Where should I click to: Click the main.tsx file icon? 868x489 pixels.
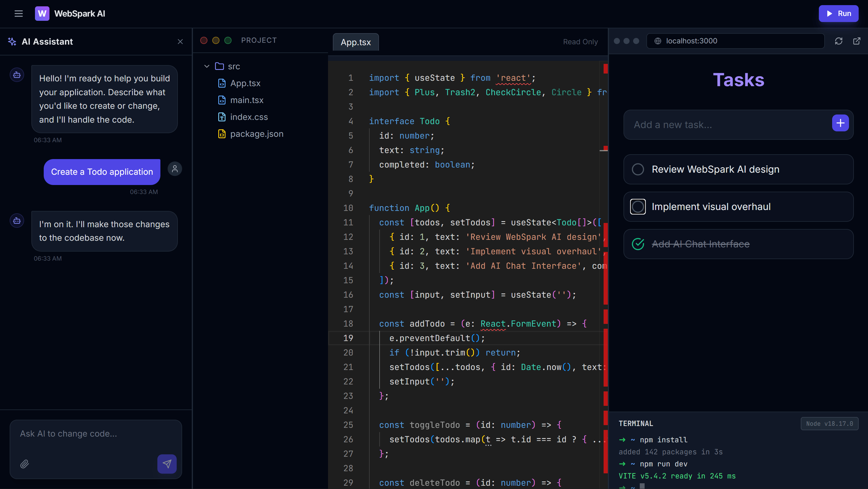click(222, 100)
